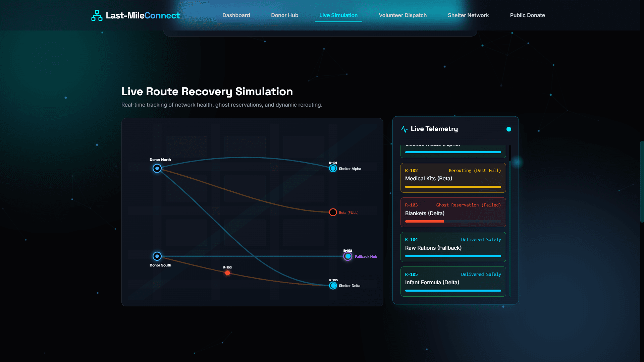Image resolution: width=644 pixels, height=362 pixels.
Task: Open the R-104 Raw Rations (Fallback) card
Action: pyautogui.click(x=453, y=247)
